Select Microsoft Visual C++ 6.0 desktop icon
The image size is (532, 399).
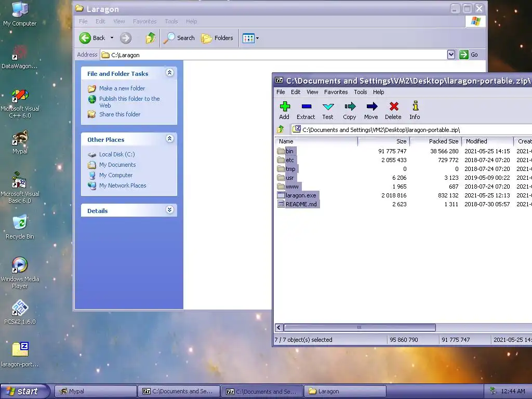click(x=20, y=103)
